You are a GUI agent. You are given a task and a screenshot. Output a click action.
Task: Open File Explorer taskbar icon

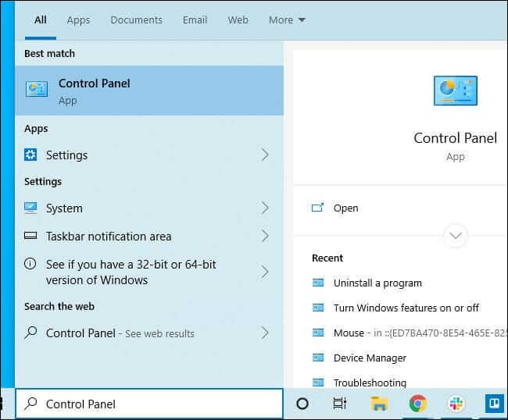[379, 404]
